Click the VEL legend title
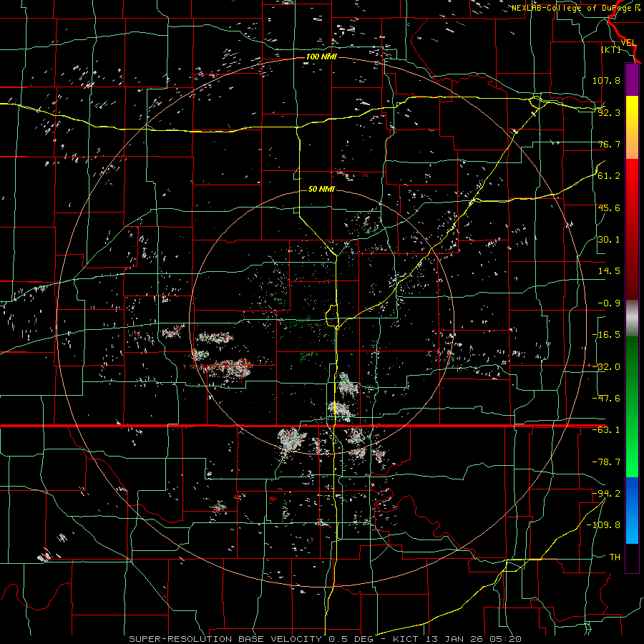Screen dimensions: 644x644 (629, 43)
